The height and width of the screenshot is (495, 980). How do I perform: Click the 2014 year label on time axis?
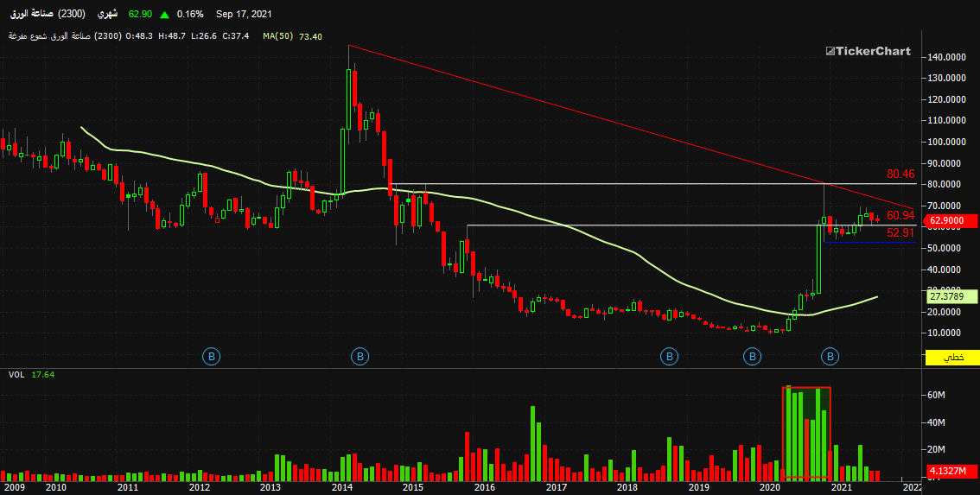tap(342, 487)
